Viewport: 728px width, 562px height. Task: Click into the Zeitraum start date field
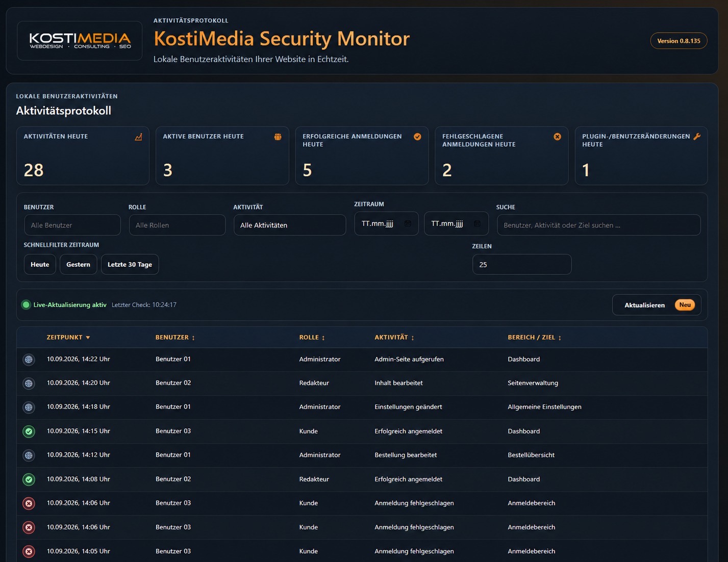(386, 223)
